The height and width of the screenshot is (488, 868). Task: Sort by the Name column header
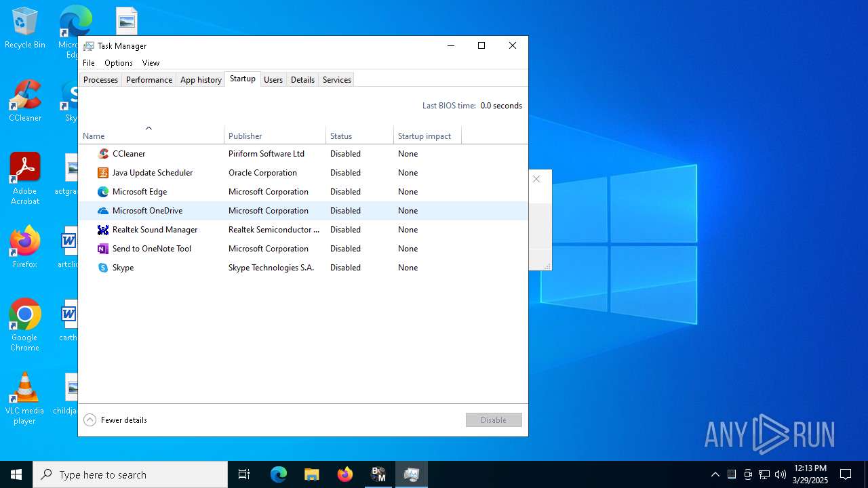[x=151, y=134]
